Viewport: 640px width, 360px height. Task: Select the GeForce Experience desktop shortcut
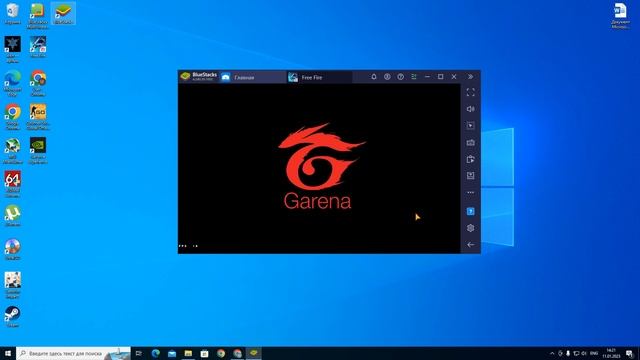point(38,151)
